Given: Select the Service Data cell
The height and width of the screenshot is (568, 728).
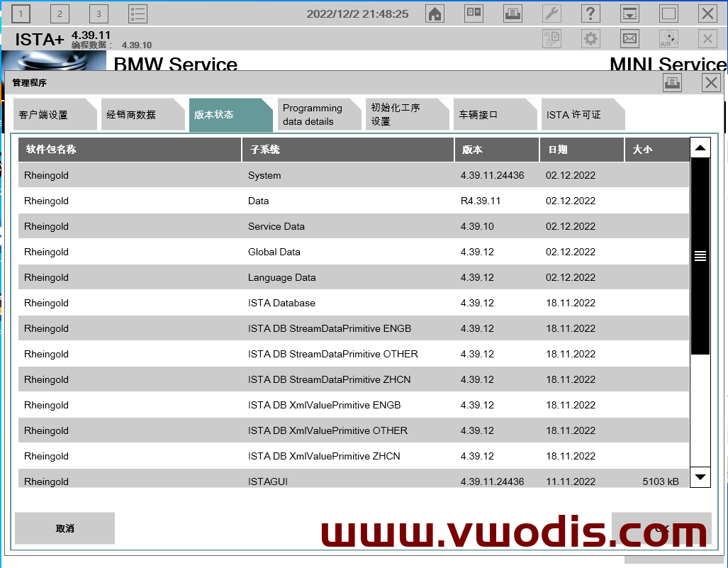Looking at the screenshot, I should point(276,226).
